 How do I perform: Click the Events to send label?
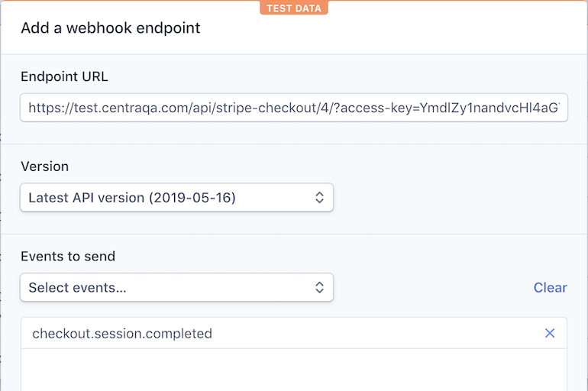click(x=68, y=257)
